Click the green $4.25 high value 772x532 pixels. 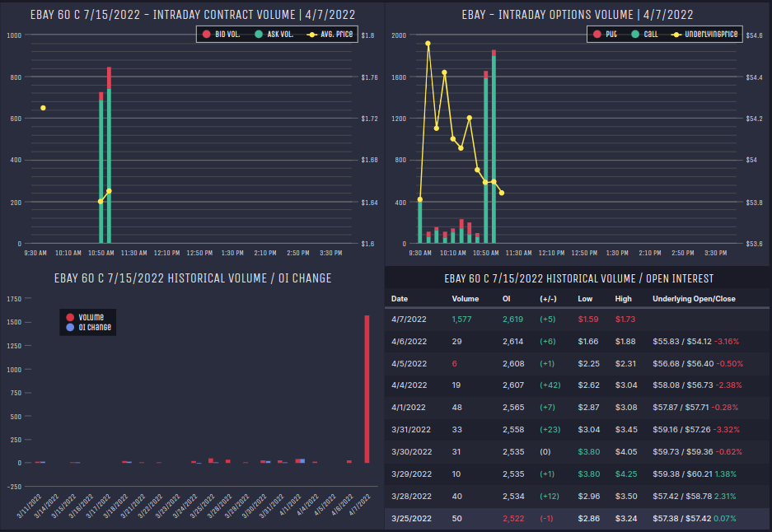pos(626,474)
